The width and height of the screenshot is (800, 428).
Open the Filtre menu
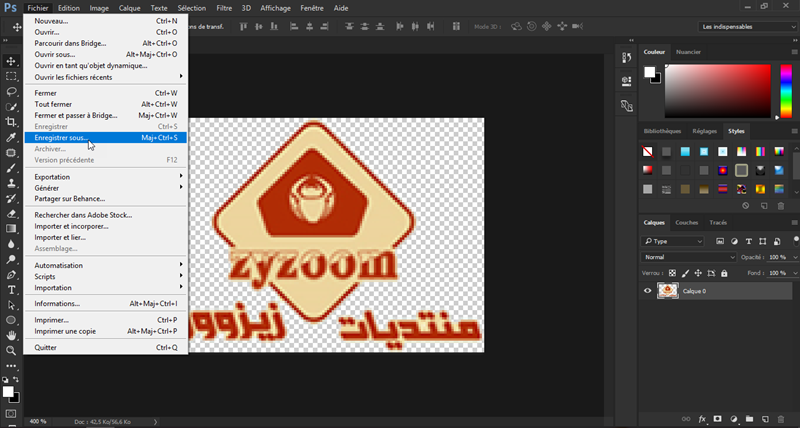tap(224, 8)
